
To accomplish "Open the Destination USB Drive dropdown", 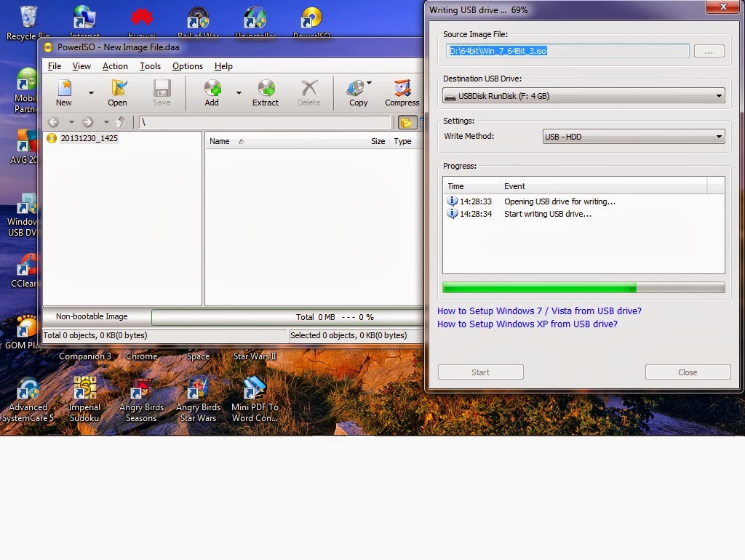I will tap(583, 96).
